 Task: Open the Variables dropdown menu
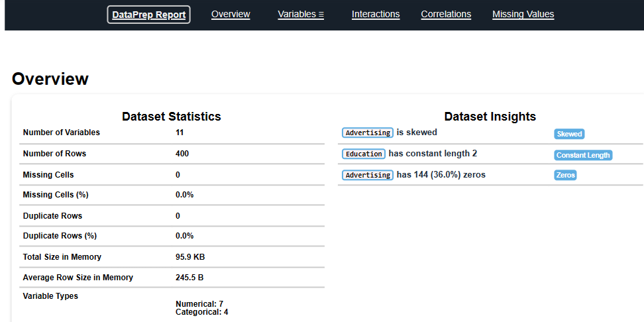[301, 14]
